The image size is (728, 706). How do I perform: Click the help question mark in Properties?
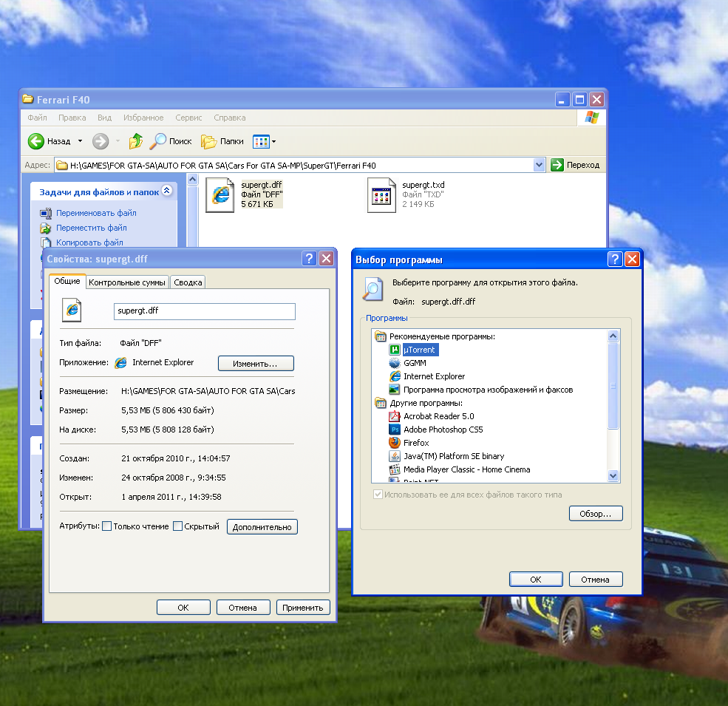(x=309, y=258)
